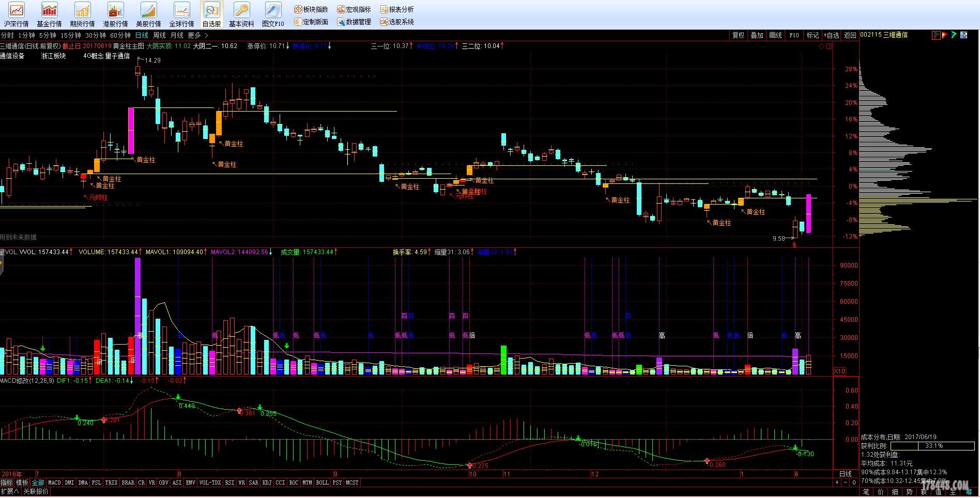Zoom out chart with - button
The height and width of the screenshot is (498, 980).
point(846,483)
